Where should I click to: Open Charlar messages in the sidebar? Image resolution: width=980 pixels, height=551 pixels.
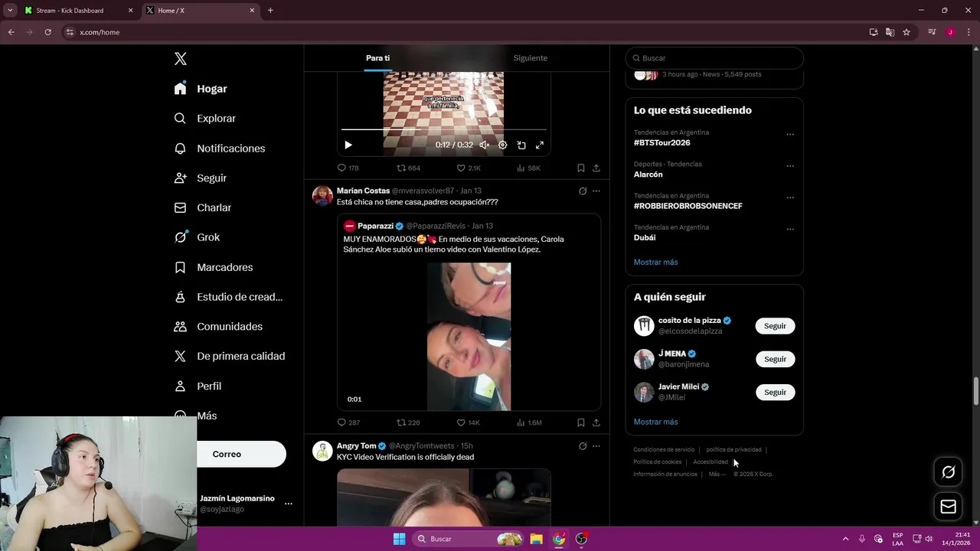(202, 207)
